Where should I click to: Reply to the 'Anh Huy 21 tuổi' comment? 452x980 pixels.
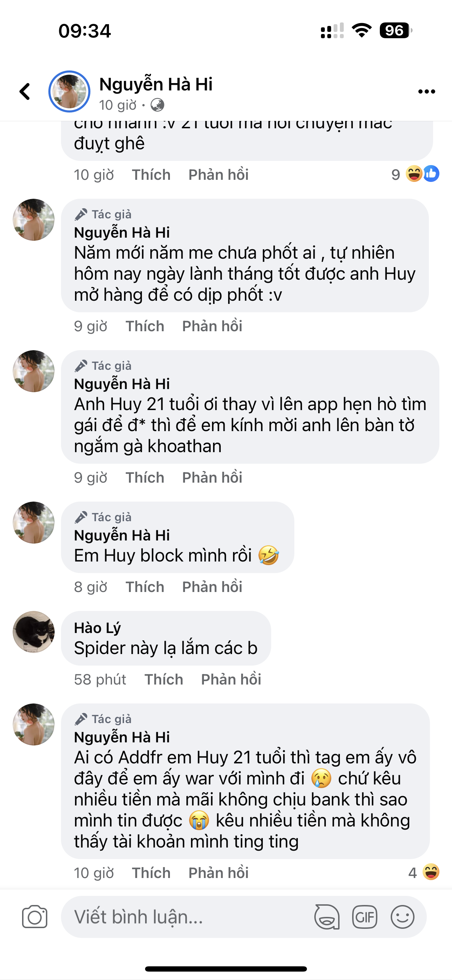pyautogui.click(x=212, y=477)
